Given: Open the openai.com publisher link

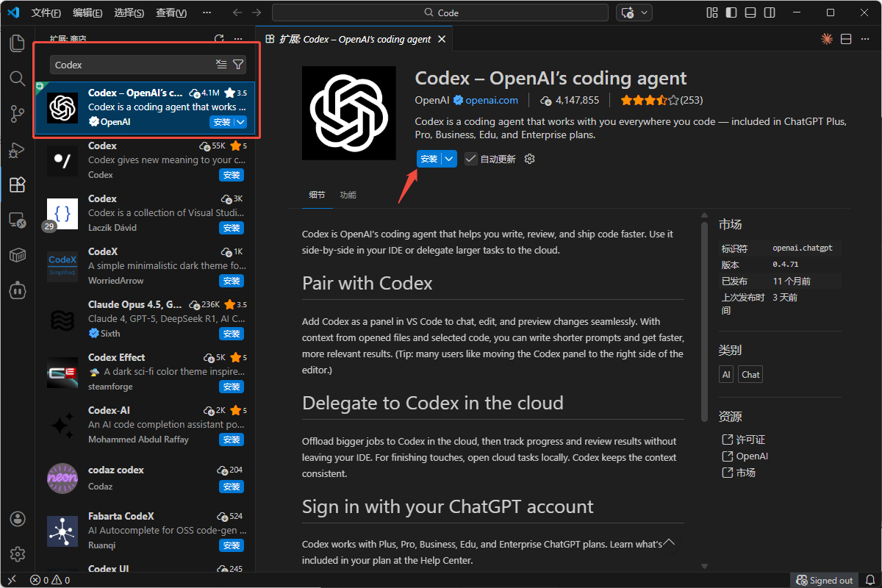Looking at the screenshot, I should [x=491, y=100].
